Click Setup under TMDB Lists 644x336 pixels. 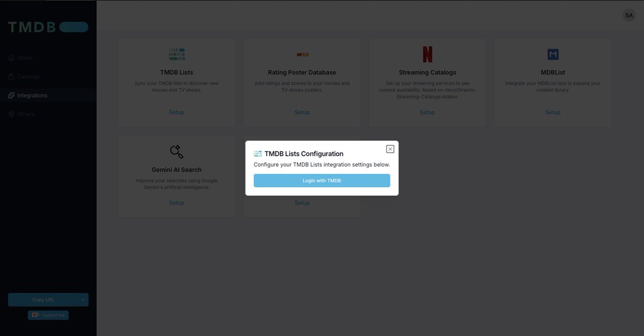coord(177,112)
